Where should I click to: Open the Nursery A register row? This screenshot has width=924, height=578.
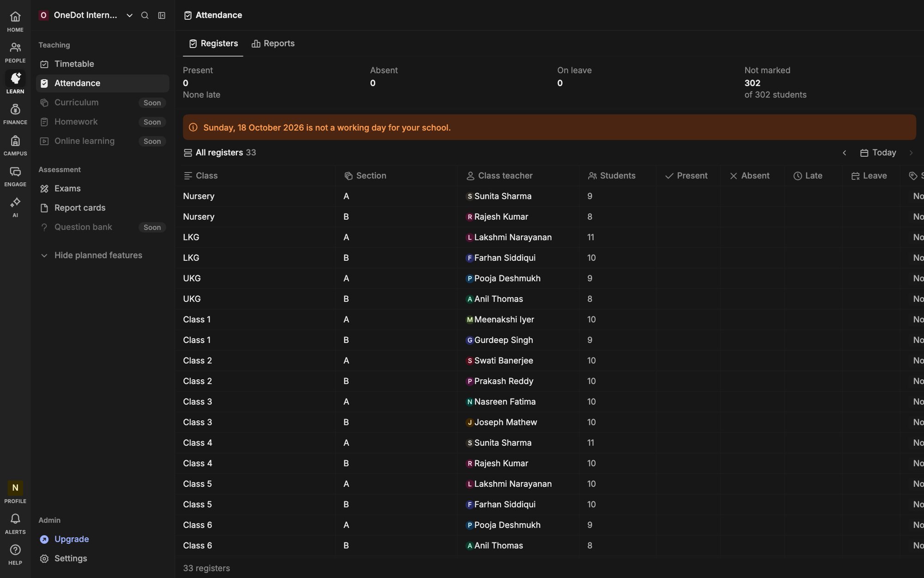point(549,196)
